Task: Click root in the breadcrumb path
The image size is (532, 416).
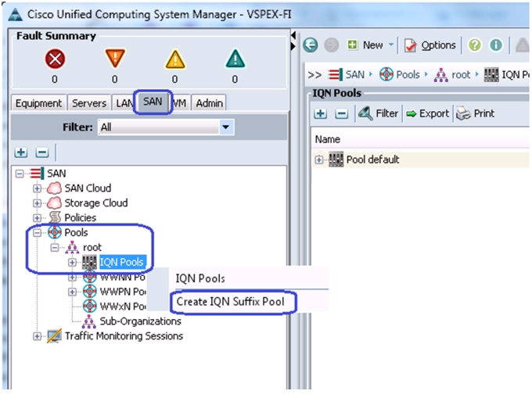Action: point(461,74)
